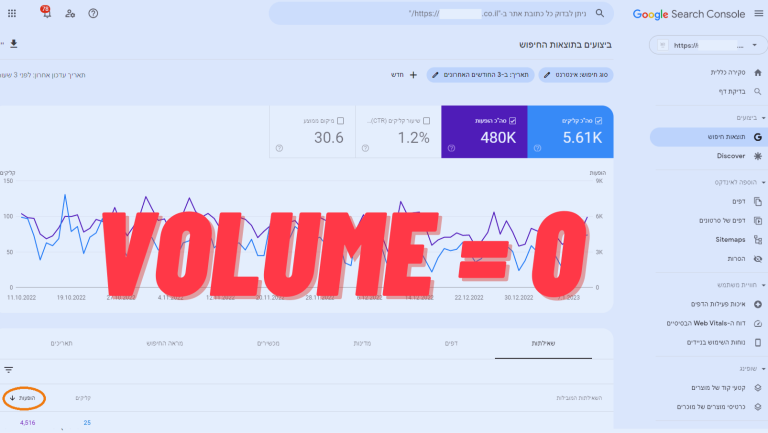
Task: Click pencil icon on סוג חיפוש: אינטרנט chip
Action: pos(547,75)
